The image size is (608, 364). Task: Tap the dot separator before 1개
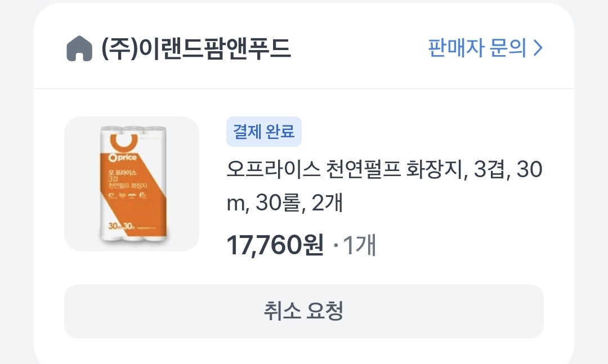(336, 245)
